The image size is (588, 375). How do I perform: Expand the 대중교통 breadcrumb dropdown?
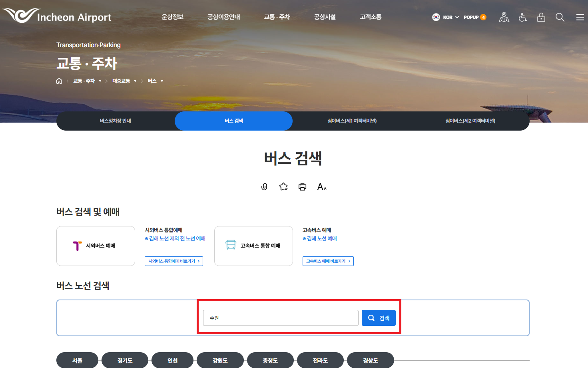(x=136, y=81)
